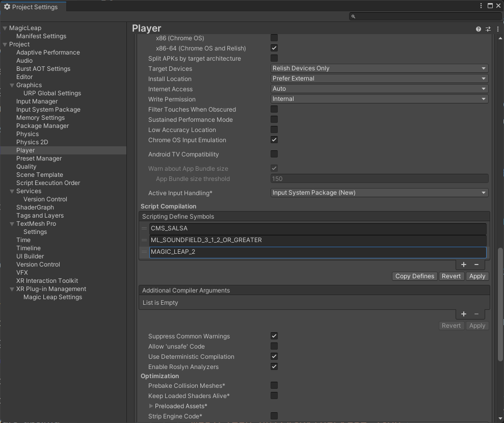Grab the reorder handle beside CMS_SALSA

coord(144,228)
